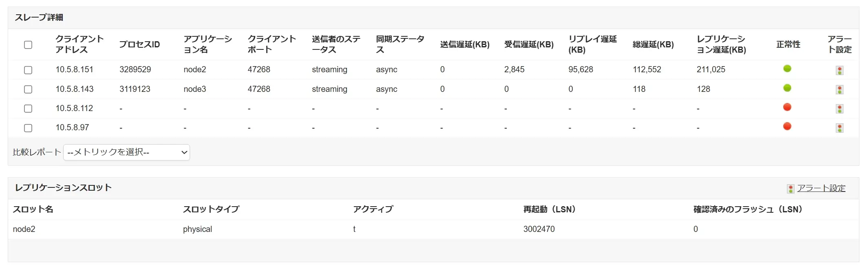Viewport: 868px width, 265px height.
Task: Open alert settings icon for 10.5.8.97
Action: pyautogui.click(x=839, y=128)
